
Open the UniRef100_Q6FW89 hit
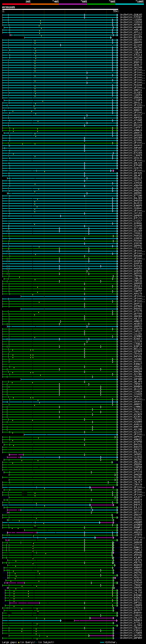coord(131,638)
